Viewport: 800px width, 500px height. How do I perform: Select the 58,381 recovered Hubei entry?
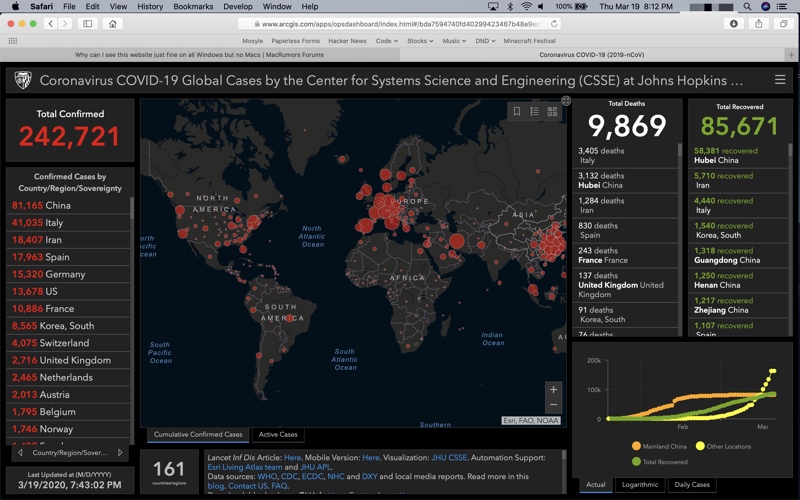pos(738,156)
